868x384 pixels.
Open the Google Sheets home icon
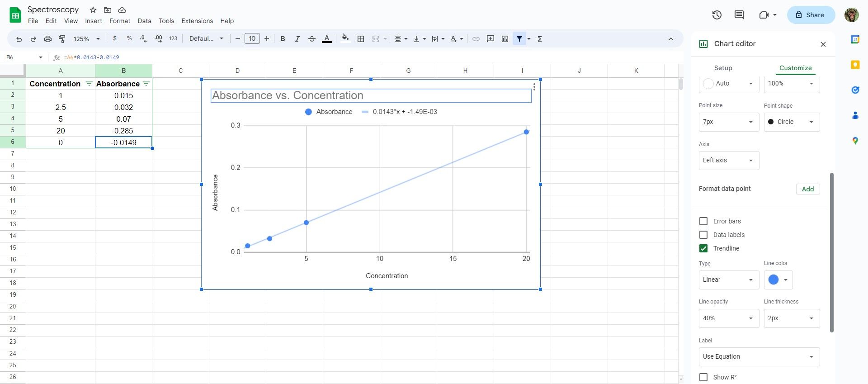click(x=15, y=15)
